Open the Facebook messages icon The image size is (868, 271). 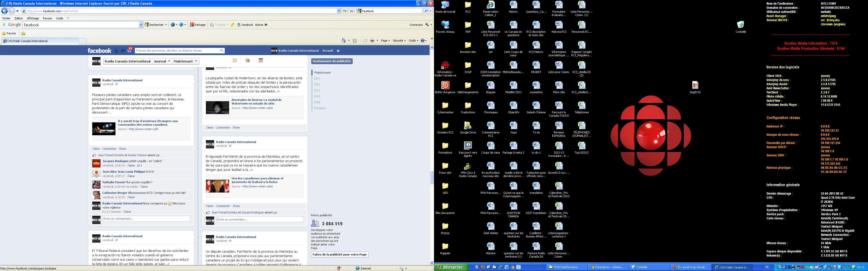123,51
